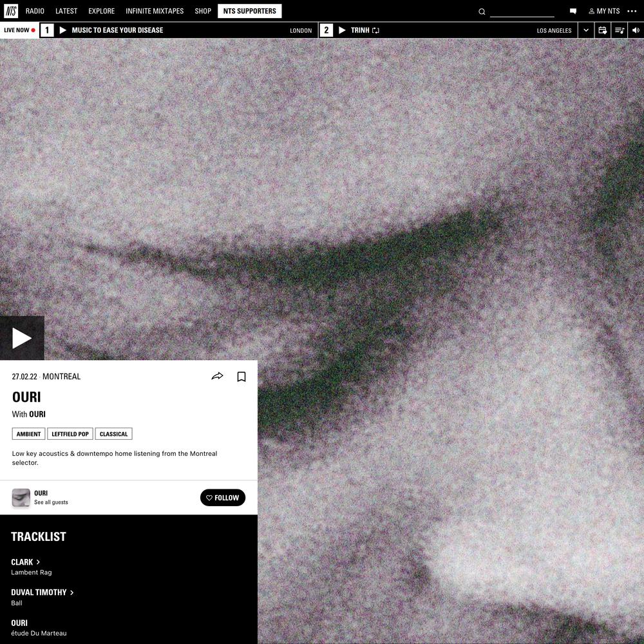
Task: Play channel 1 live stream
Action: (63, 30)
